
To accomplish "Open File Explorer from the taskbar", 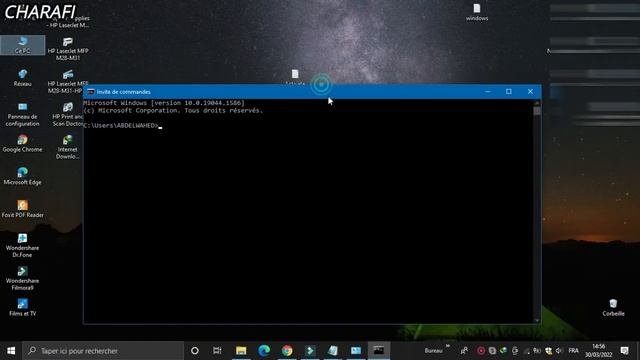I will click(x=241, y=351).
